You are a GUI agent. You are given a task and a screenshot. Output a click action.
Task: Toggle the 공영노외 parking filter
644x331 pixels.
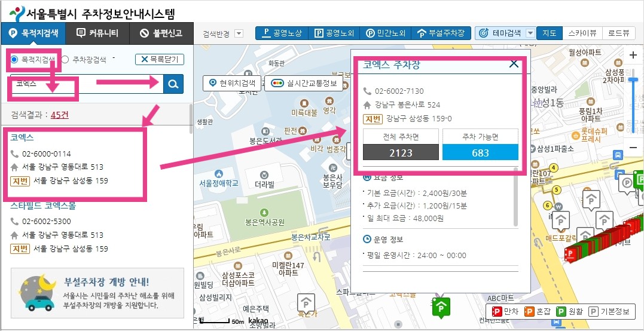(x=333, y=33)
